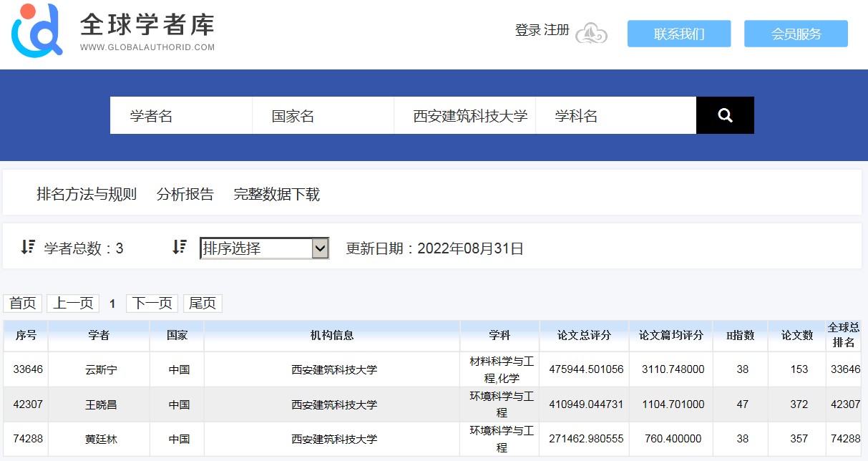Click the 西安建筑科技大学 institution input field

464,116
